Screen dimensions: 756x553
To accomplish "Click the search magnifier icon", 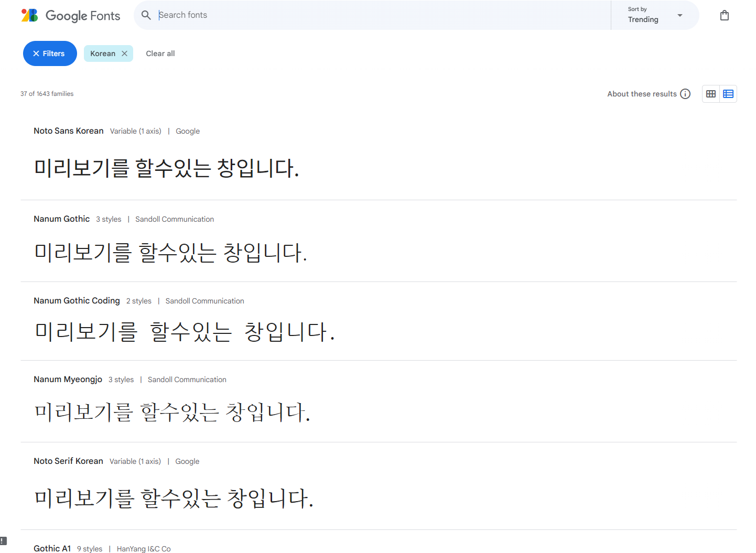I will (x=146, y=15).
